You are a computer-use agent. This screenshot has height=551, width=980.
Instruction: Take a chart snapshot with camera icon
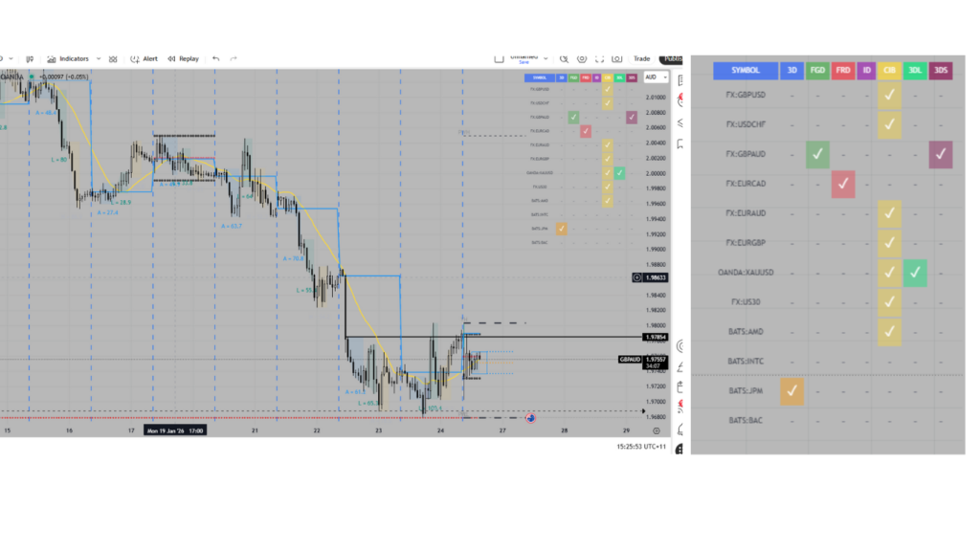pyautogui.click(x=616, y=58)
